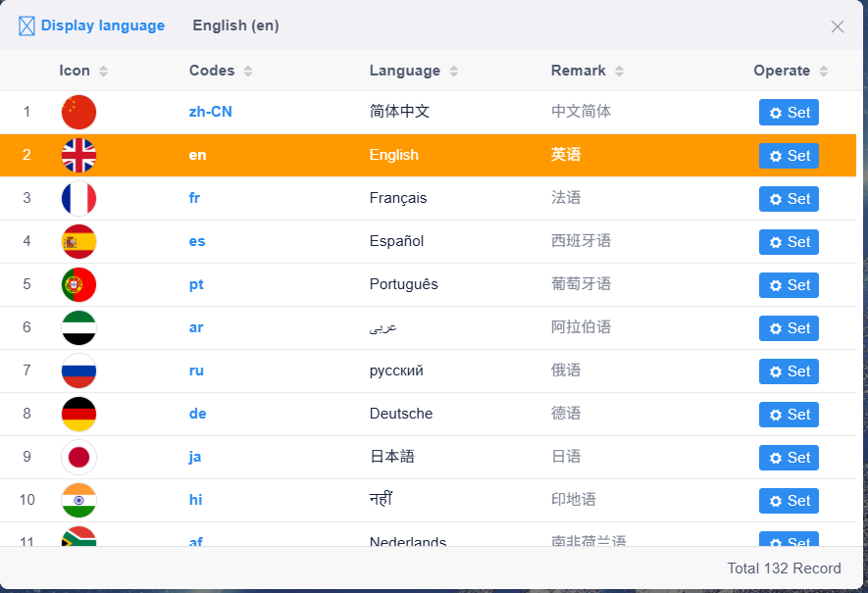
Task: Click the Germany flag icon
Action: click(x=78, y=414)
